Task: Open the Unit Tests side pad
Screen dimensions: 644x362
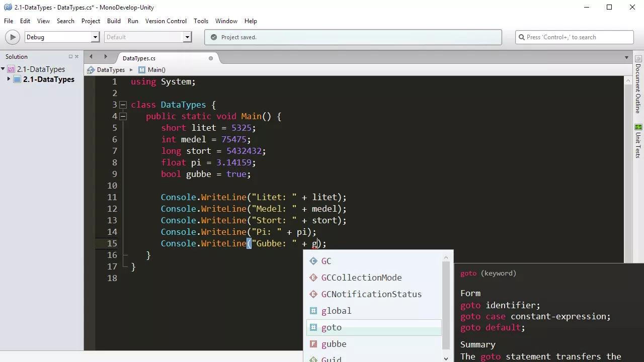Action: coord(638,142)
